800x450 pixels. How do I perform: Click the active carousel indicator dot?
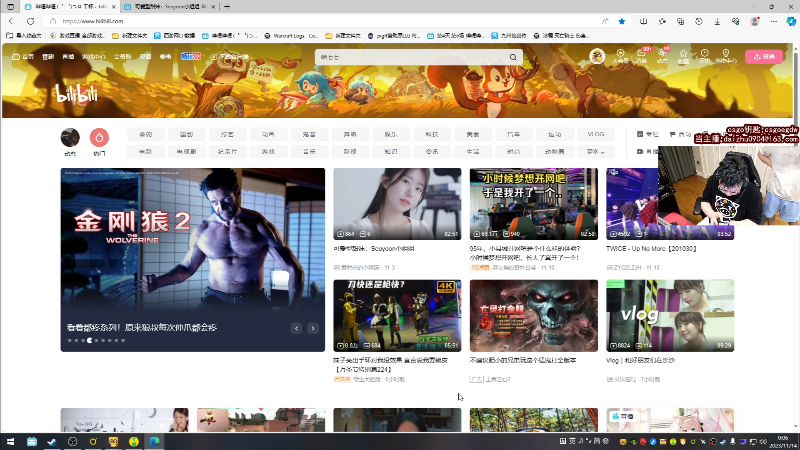(x=89, y=340)
